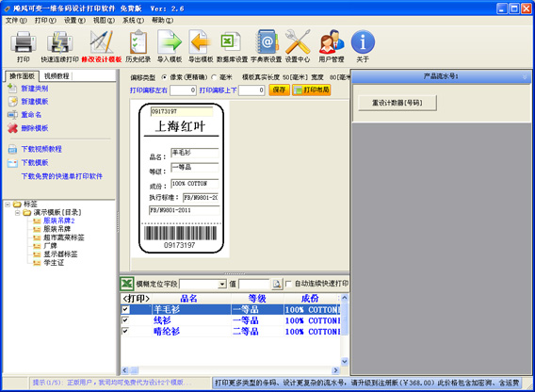Collapse 演示模板[目录] folder

click(17, 213)
